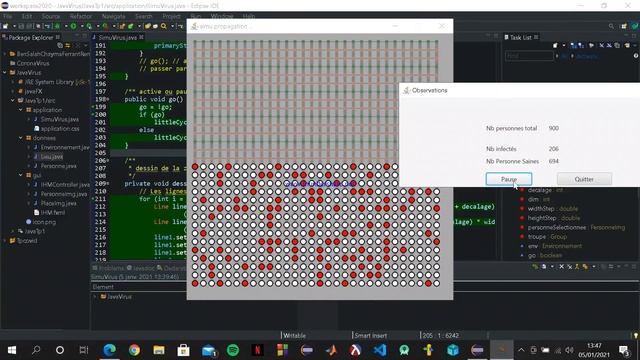The height and width of the screenshot is (360, 640).
Task: Select troupe : Group field in Outline
Action: [x=547, y=237]
